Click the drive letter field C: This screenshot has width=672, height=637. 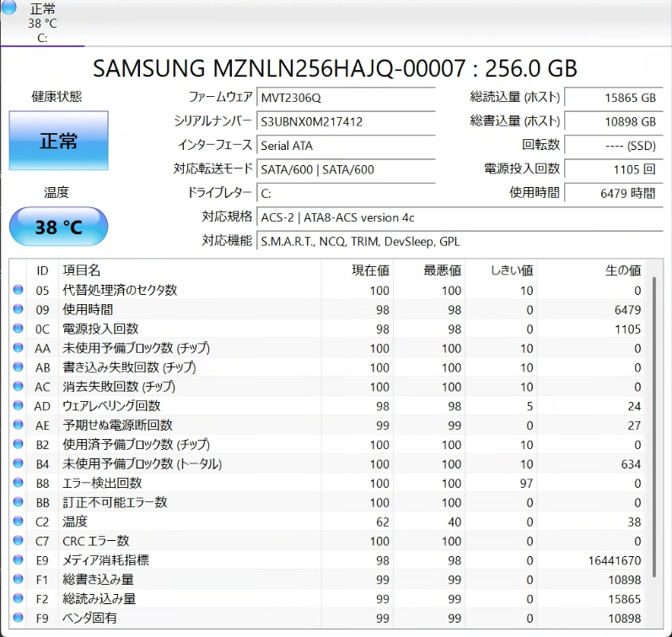tap(346, 194)
